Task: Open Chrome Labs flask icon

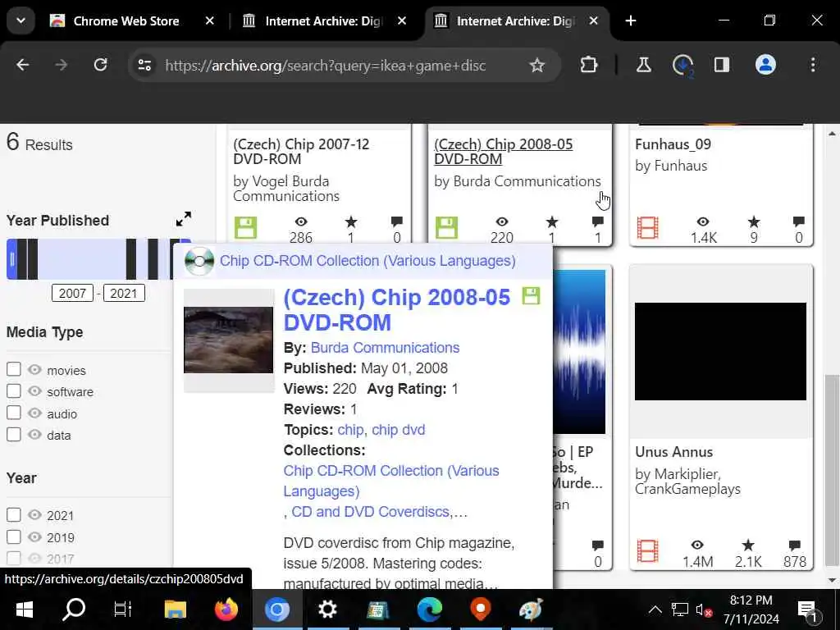Action: click(643, 65)
